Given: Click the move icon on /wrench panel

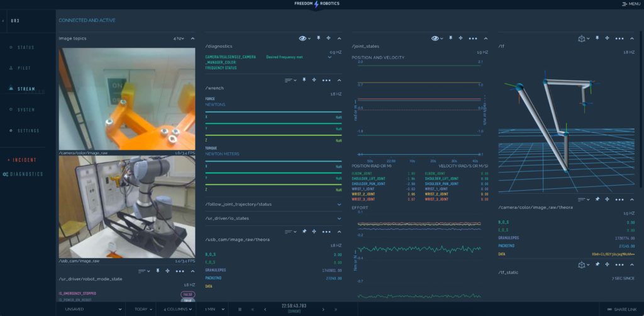Looking at the screenshot, I should pyautogui.click(x=314, y=80).
